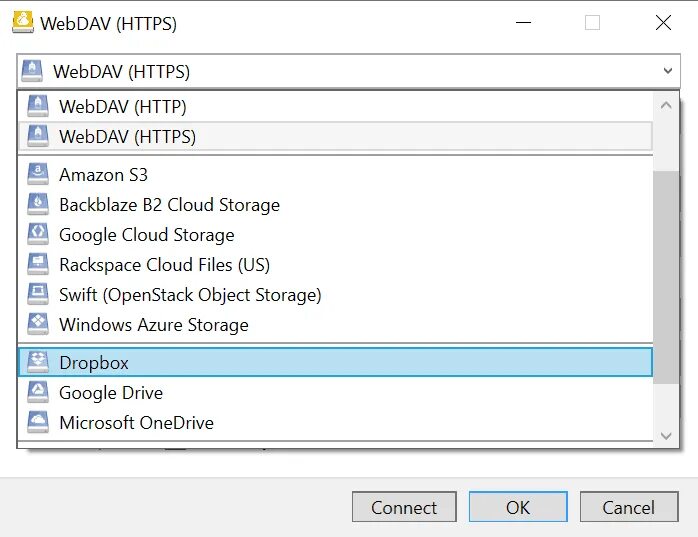
Task: Confirm with the OK button
Action: coord(518,507)
